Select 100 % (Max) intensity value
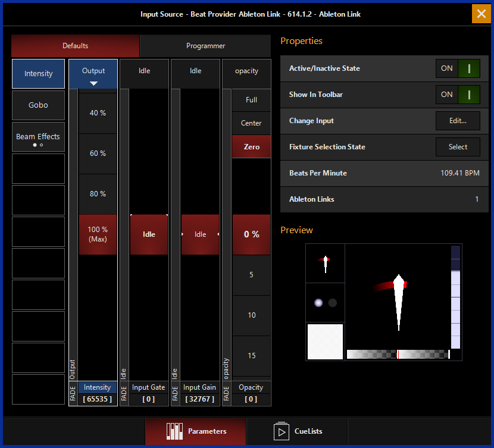 coord(98,234)
